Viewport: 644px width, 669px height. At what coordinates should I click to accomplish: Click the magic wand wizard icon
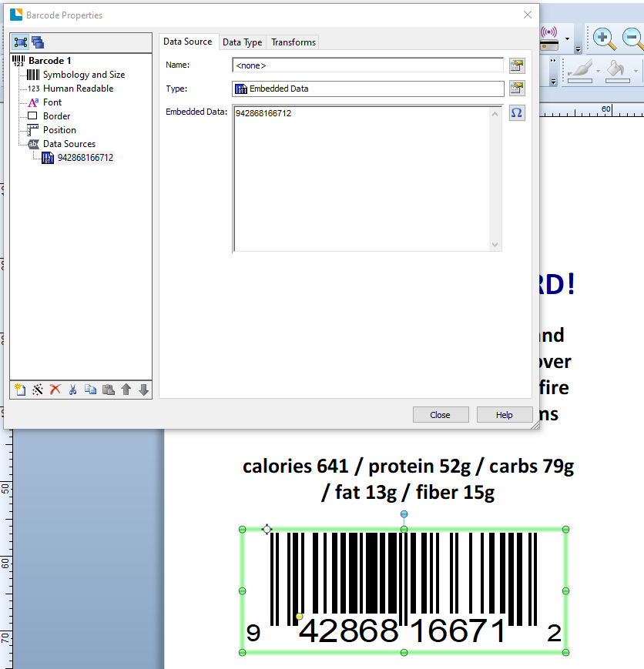37,390
